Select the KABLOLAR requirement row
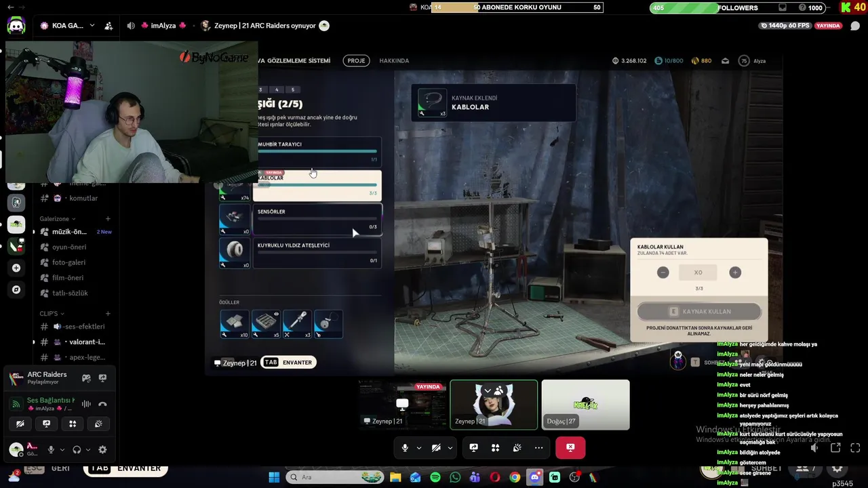The width and height of the screenshot is (868, 488). pos(317,185)
